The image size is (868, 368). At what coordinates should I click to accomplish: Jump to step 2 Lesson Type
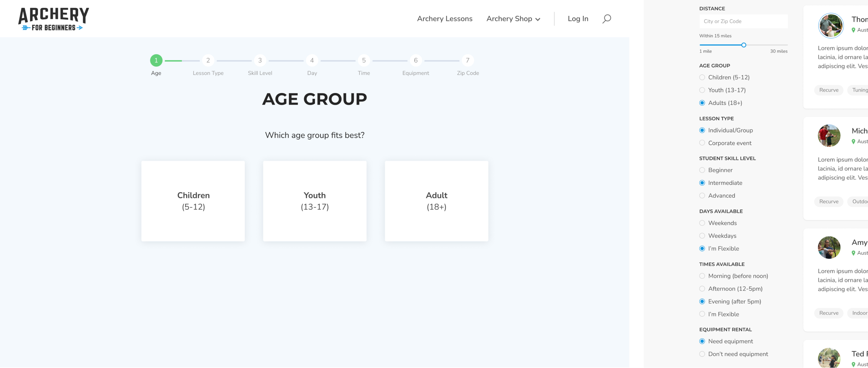pyautogui.click(x=208, y=60)
